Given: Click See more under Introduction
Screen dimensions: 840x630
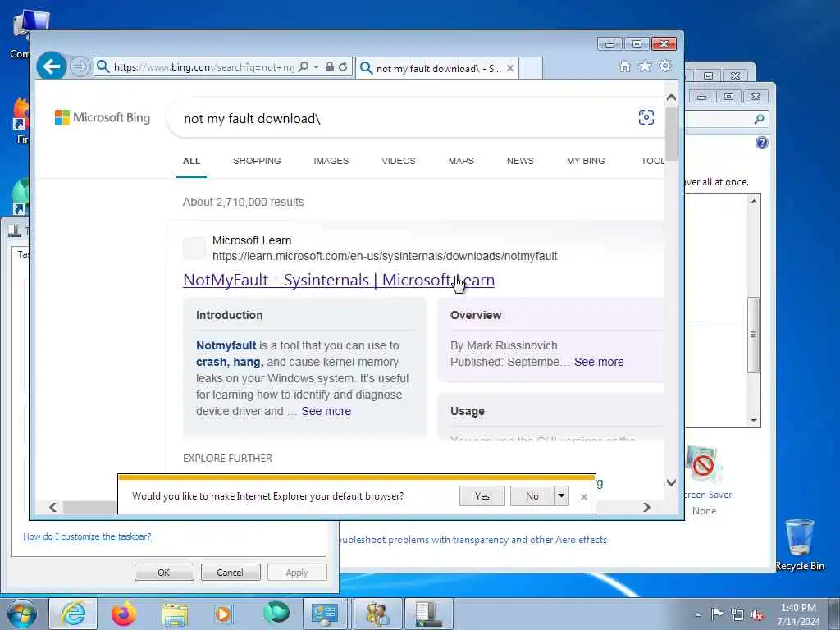Looking at the screenshot, I should (326, 411).
